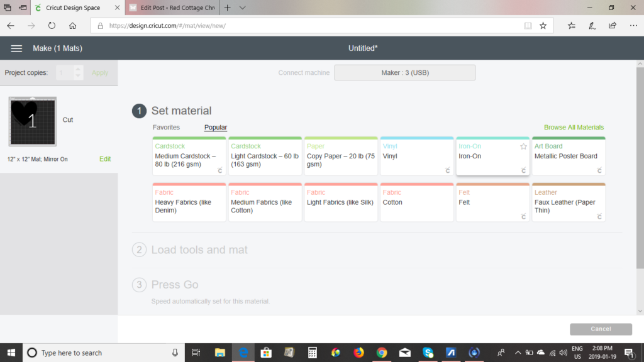Select the Cotton fabric material

pos(417,202)
